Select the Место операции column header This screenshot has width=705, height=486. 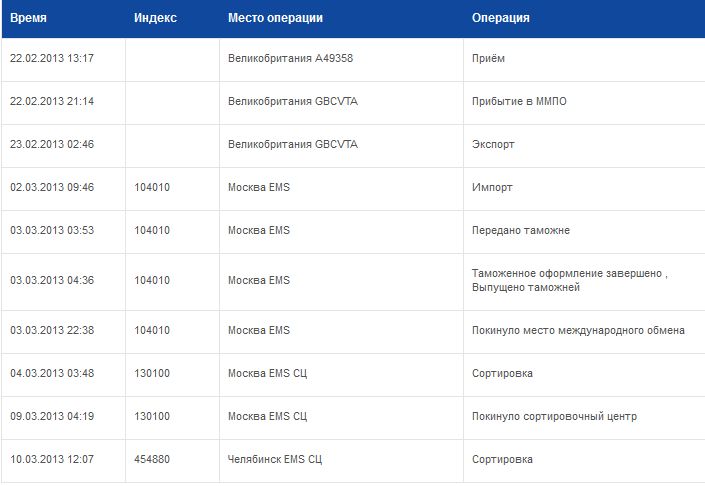point(275,18)
